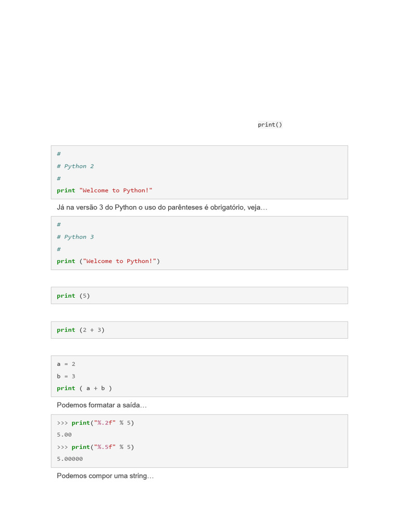Click the 'a = 2' assignment line
Screen dimensions: 399x532
point(66,364)
